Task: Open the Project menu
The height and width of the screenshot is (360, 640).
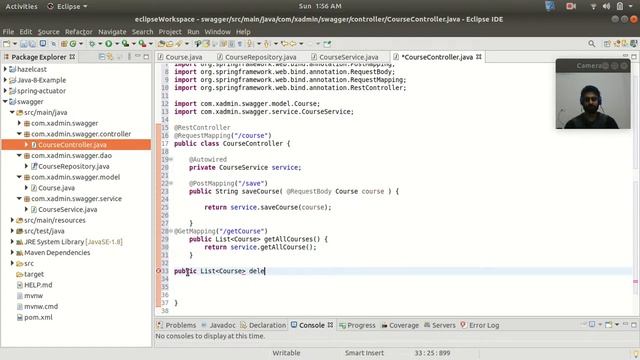Action: [170, 32]
